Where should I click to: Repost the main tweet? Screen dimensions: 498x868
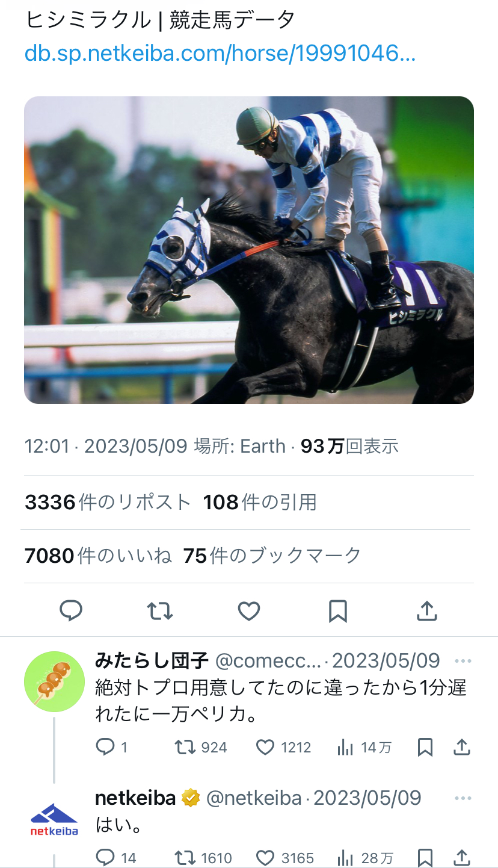(x=160, y=611)
